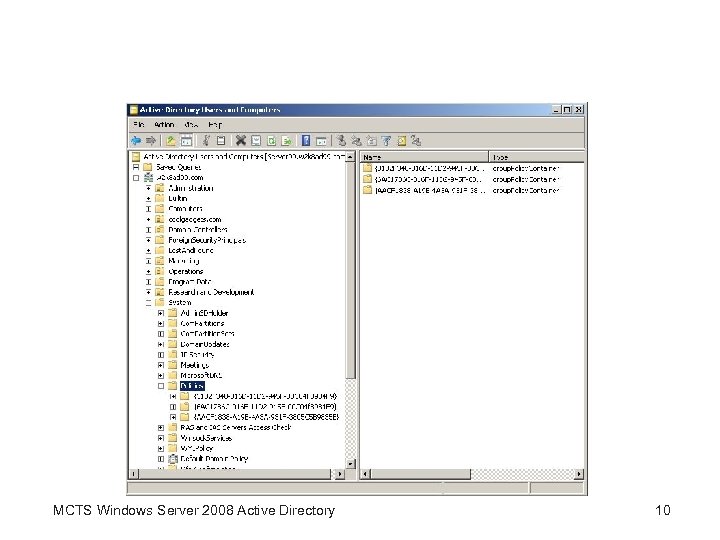
Task: Open the Action menu
Action: click(x=164, y=124)
